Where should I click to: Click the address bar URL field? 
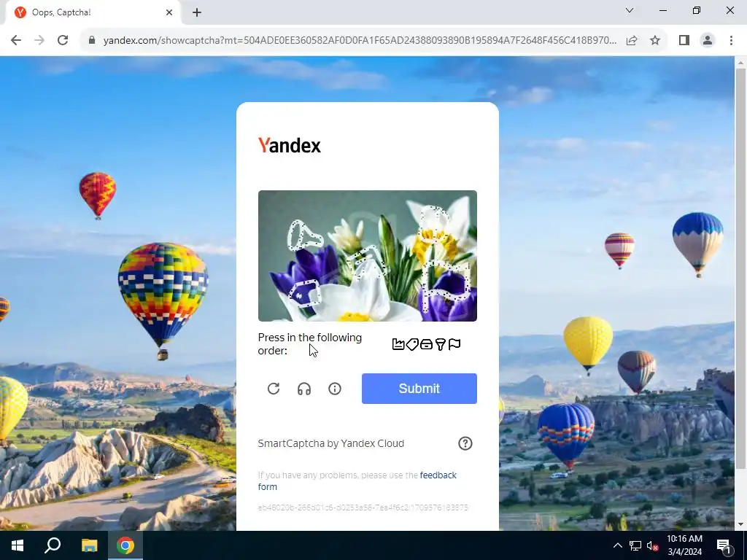(x=360, y=40)
